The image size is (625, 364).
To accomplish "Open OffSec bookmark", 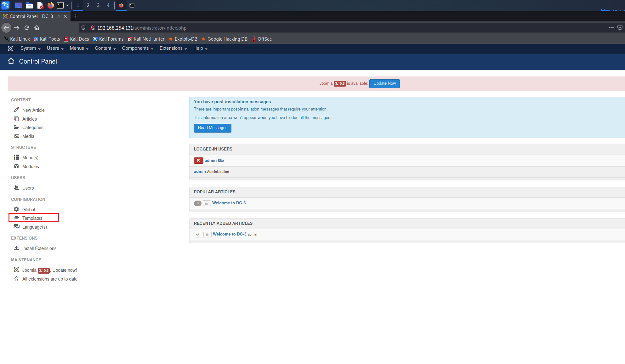I will point(262,39).
